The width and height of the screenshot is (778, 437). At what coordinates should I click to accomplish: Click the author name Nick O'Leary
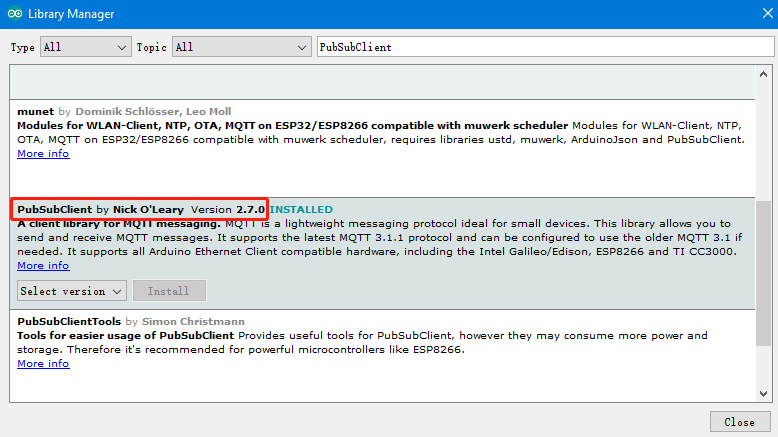click(x=148, y=209)
